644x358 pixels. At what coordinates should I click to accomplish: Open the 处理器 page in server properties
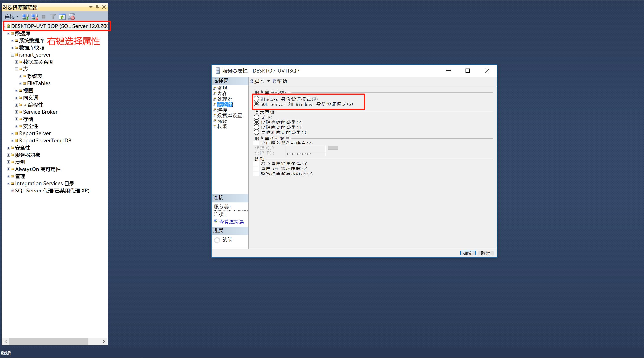click(x=224, y=99)
